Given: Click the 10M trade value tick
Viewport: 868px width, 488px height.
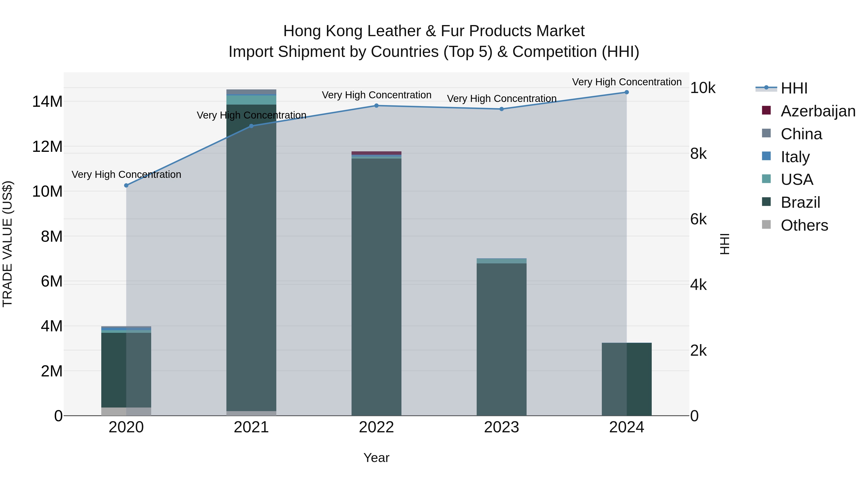Looking at the screenshot, I should 47,192.
